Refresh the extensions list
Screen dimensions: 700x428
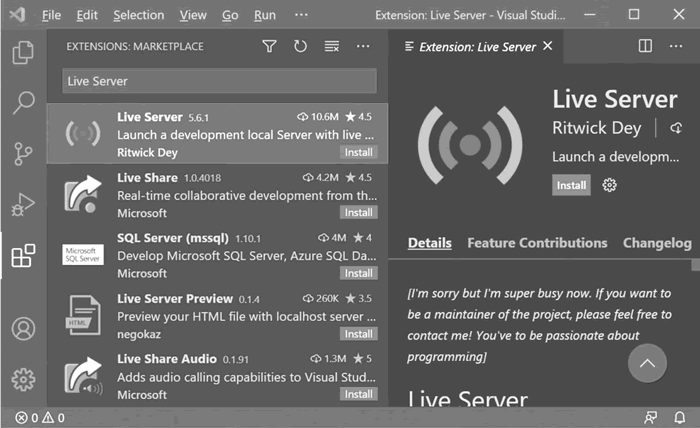pos(300,46)
